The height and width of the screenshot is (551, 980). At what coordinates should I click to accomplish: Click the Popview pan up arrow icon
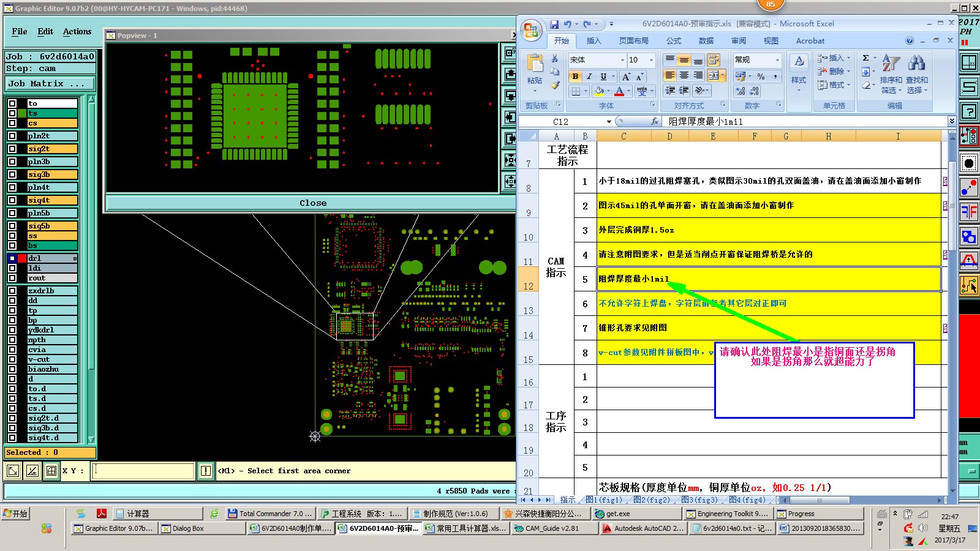510,75
